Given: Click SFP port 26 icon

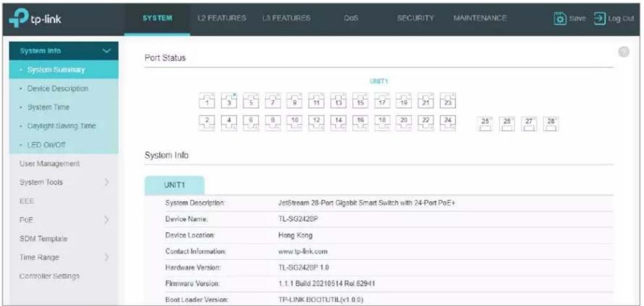Looking at the screenshot, I should pos(508,124).
